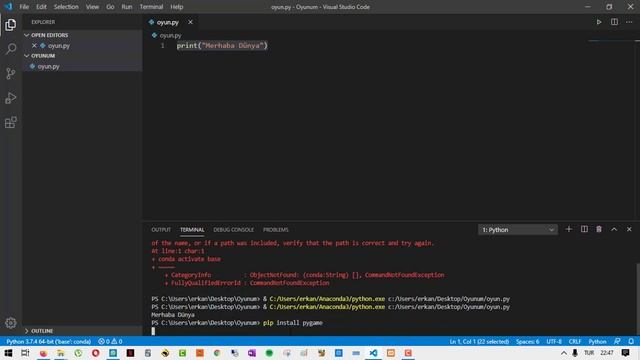The width and height of the screenshot is (640, 360).
Task: Close the terminal panel
Action: pyautogui.click(x=629, y=229)
